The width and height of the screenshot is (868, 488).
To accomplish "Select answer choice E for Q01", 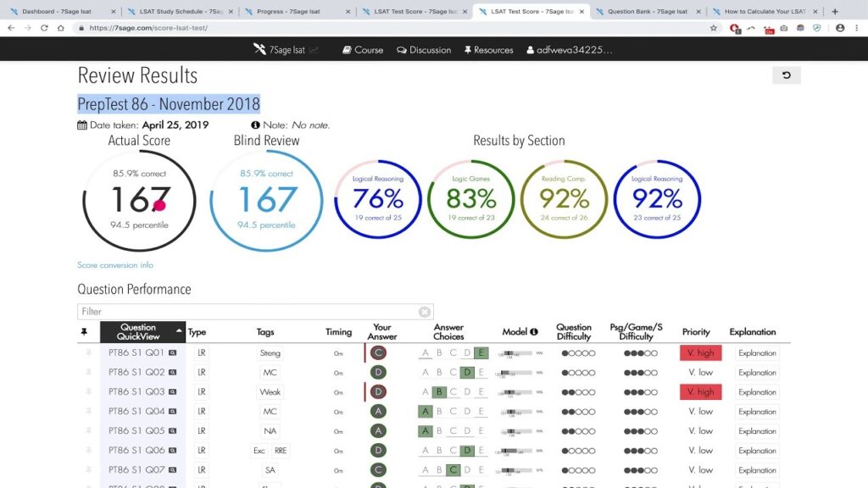I will click(481, 353).
